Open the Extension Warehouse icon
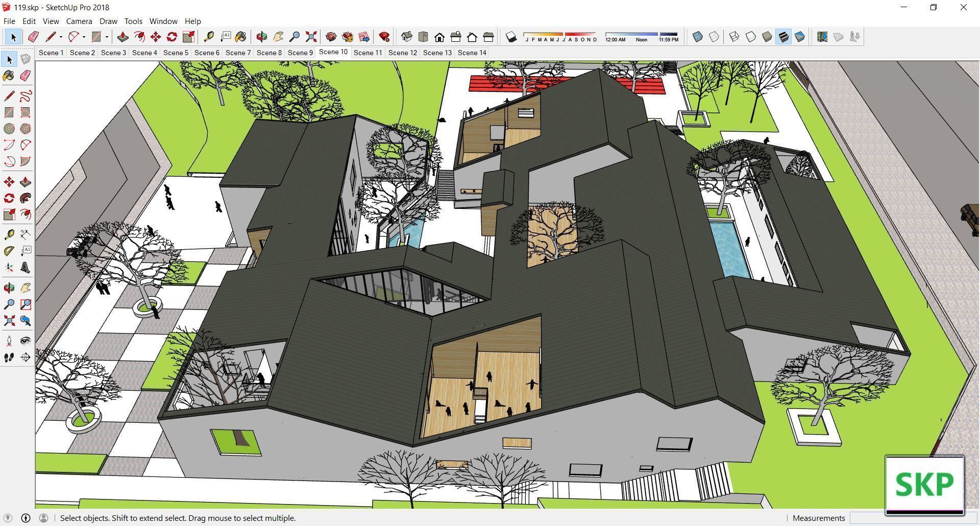This screenshot has width=980, height=526. [348, 37]
